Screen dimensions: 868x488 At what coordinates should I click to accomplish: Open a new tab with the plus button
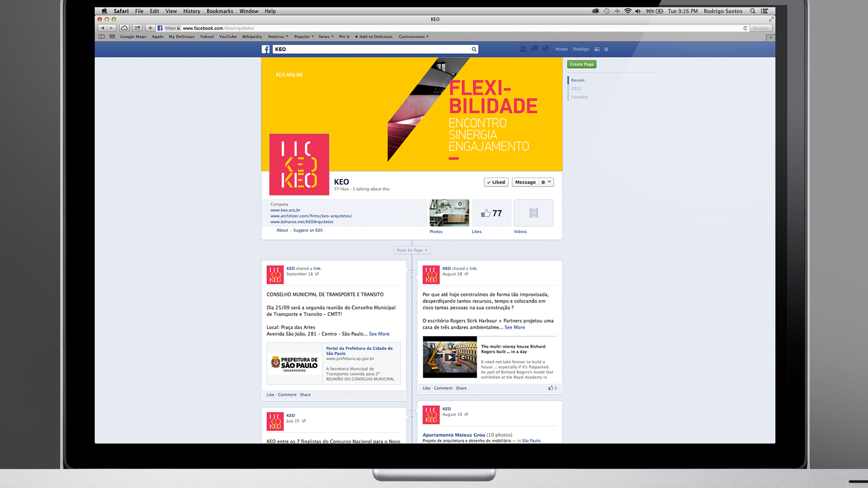[x=771, y=38]
